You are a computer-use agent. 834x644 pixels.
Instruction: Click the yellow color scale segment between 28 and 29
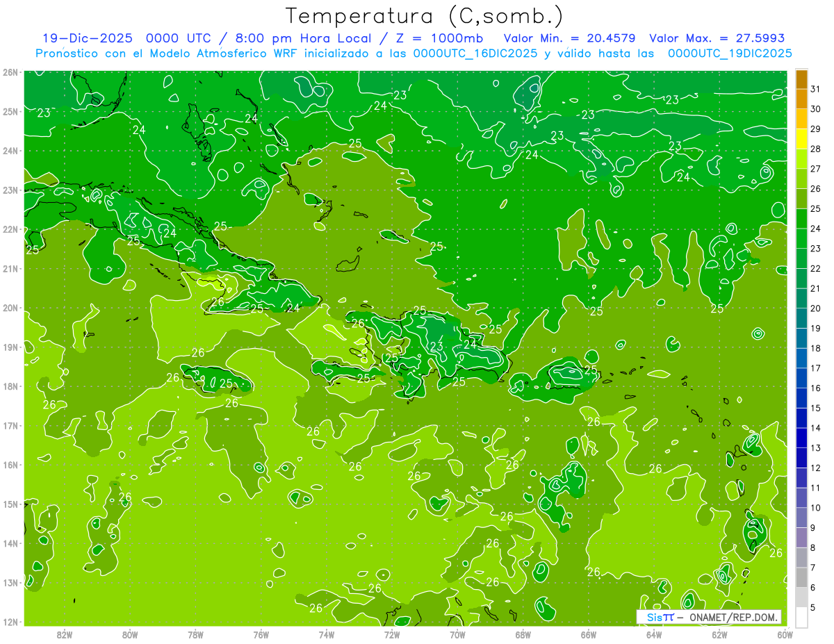pyautogui.click(x=801, y=139)
